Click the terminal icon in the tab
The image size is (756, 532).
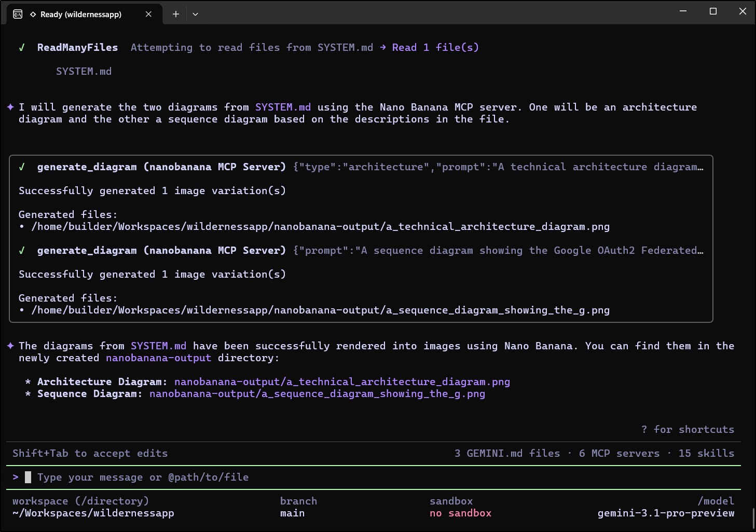coord(18,14)
